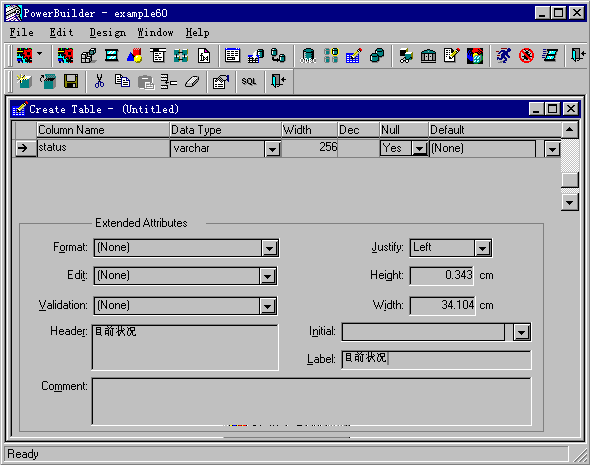590x466 pixels.
Task: Expand the Justify Left dropdown
Action: pyautogui.click(x=482, y=248)
